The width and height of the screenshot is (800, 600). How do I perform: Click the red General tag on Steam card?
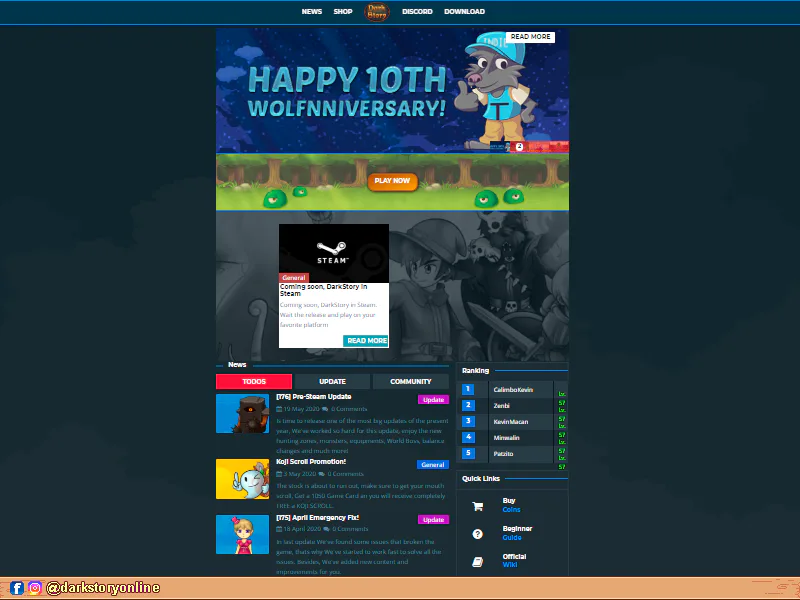294,278
